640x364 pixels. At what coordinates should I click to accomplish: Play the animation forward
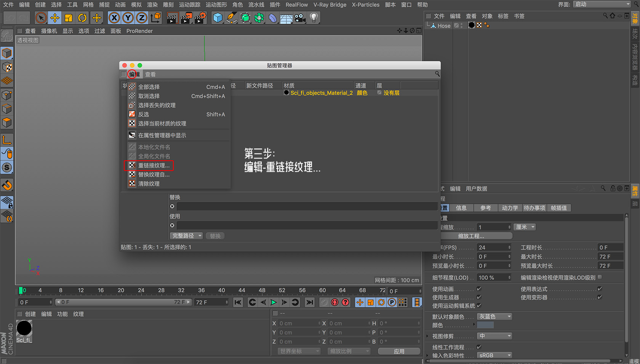pyautogui.click(x=274, y=302)
